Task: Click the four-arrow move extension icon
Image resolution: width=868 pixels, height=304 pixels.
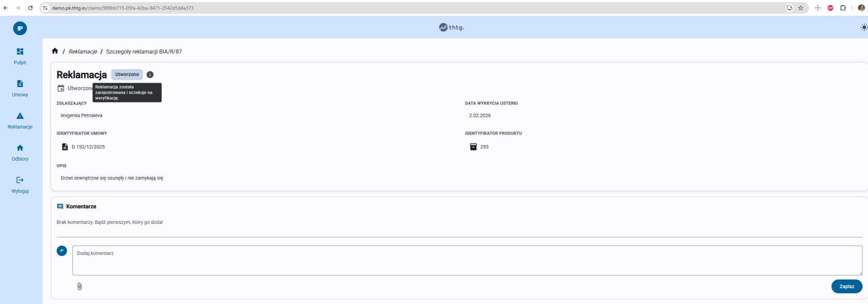Action: tap(818, 8)
